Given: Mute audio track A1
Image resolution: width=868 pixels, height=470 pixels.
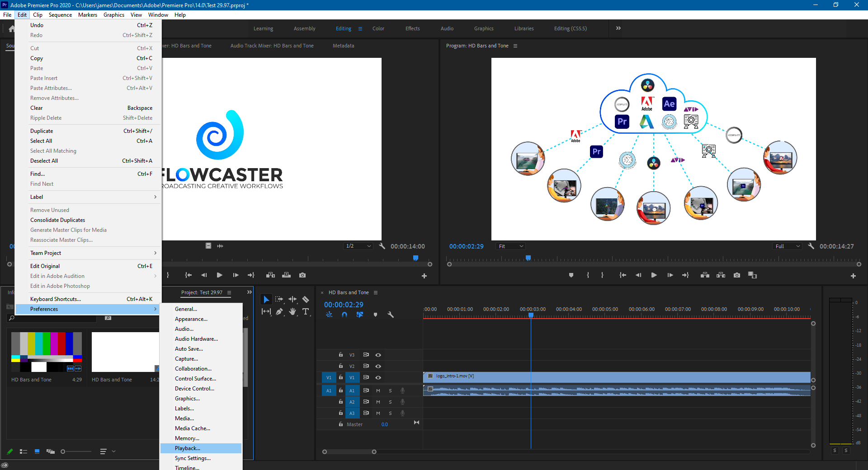Looking at the screenshot, I should click(378, 390).
